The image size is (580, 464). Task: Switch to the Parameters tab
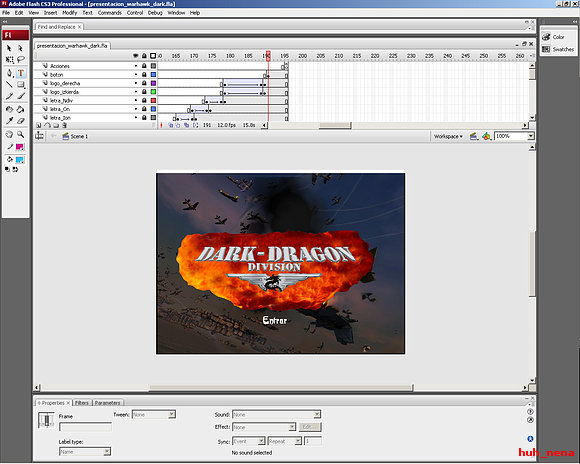[107, 403]
